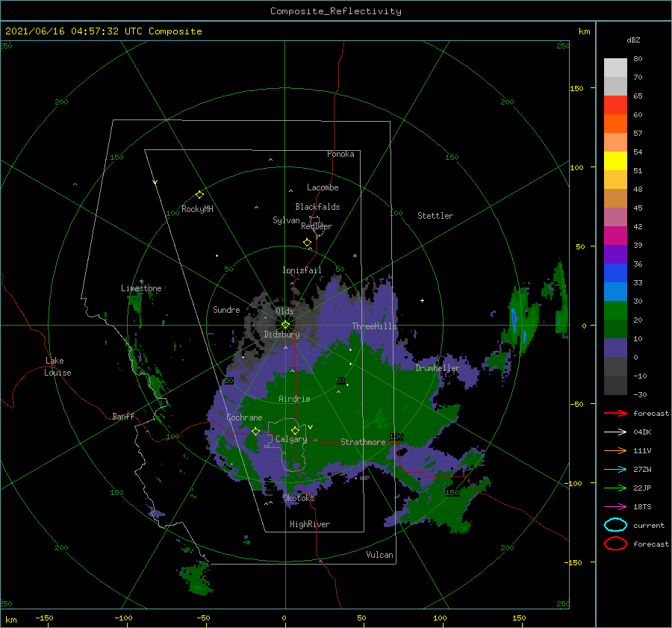Click the red forecast ellipse icon
Viewport: 672px width, 628px height.
coord(615,544)
